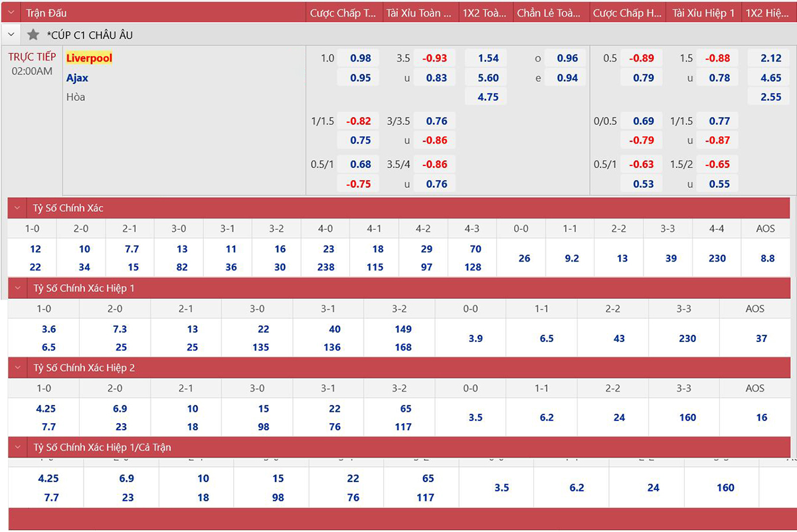The width and height of the screenshot is (797, 532).
Task: Select the Tài Xỉu Hiệp 1 column header
Action: [703, 13]
